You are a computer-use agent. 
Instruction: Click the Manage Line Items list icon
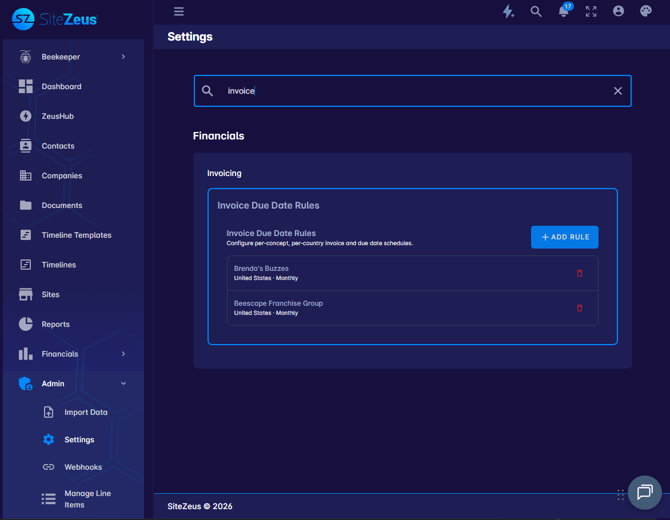coord(49,499)
